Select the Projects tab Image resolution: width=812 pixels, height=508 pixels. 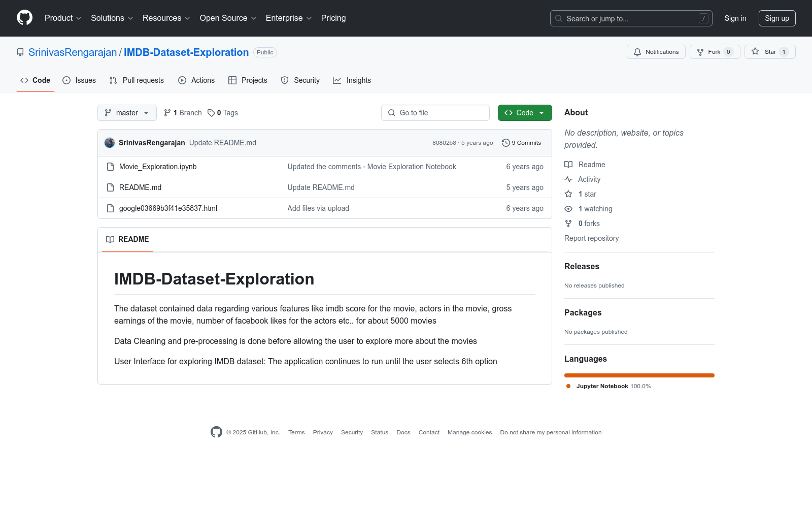click(248, 80)
